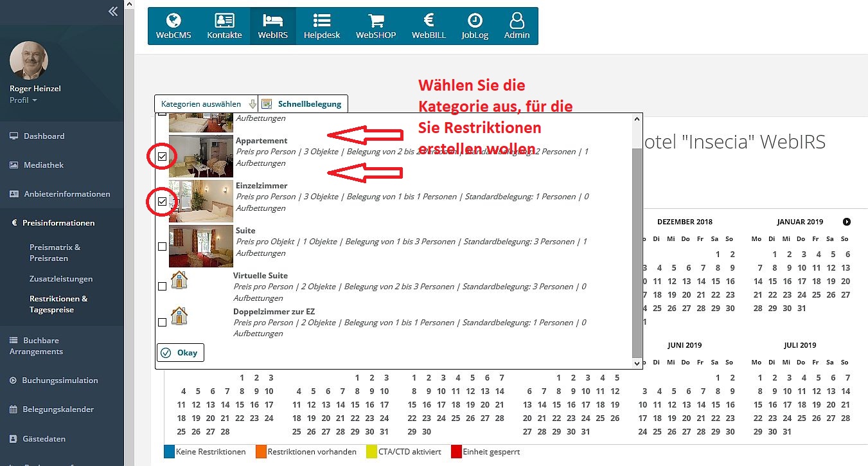Expand the Profil dropdown

[x=23, y=100]
